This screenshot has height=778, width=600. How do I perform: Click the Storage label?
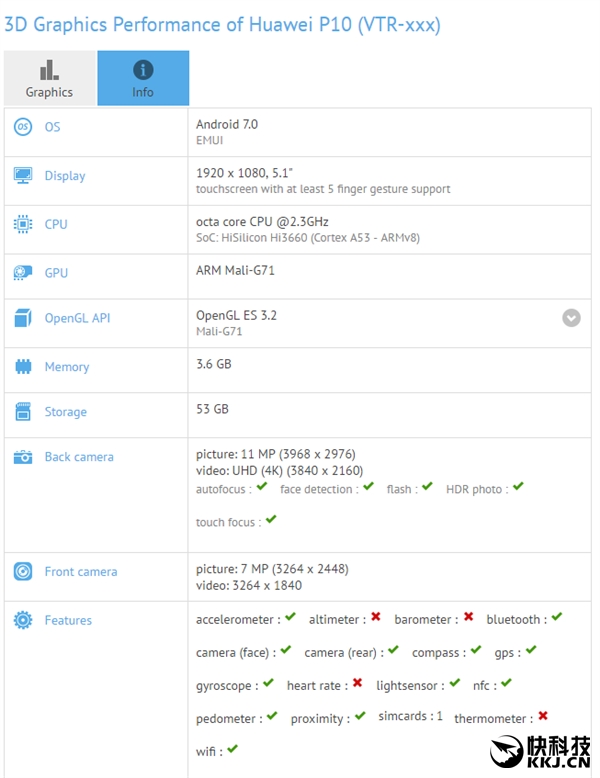pos(66,412)
